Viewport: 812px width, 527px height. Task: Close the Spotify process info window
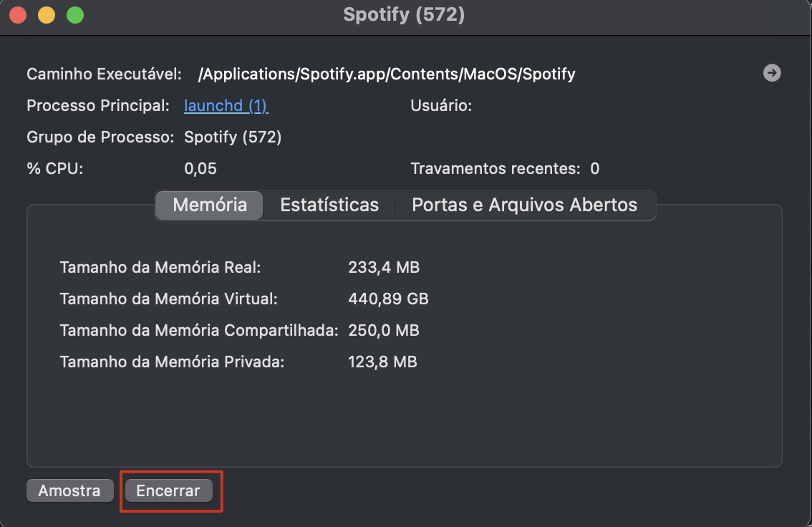pos(17,14)
